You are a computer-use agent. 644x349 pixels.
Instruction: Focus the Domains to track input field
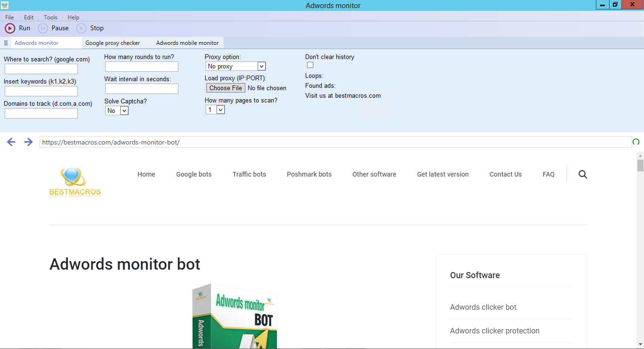[x=41, y=113]
